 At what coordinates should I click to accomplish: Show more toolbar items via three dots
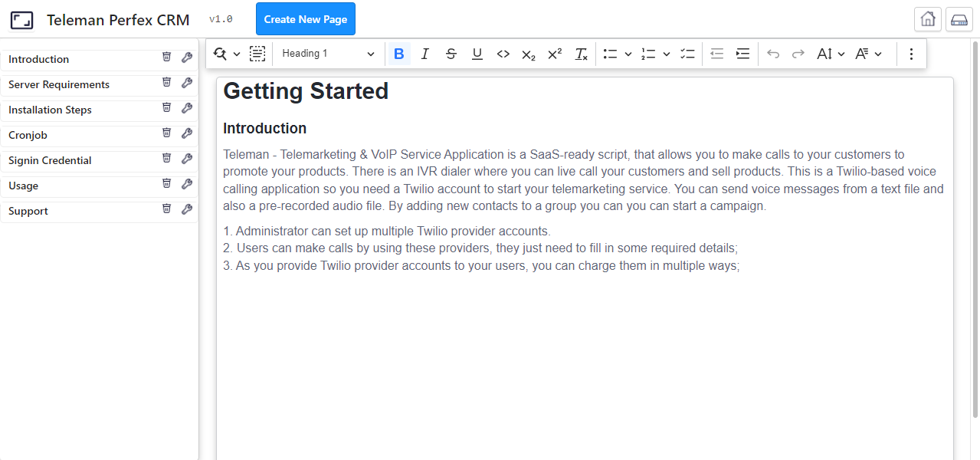click(911, 54)
